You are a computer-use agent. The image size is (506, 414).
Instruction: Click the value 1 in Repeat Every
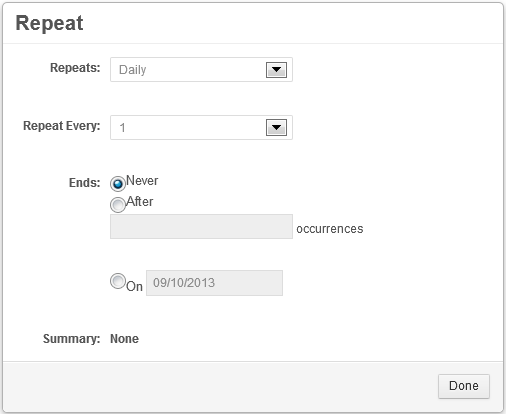click(122, 128)
